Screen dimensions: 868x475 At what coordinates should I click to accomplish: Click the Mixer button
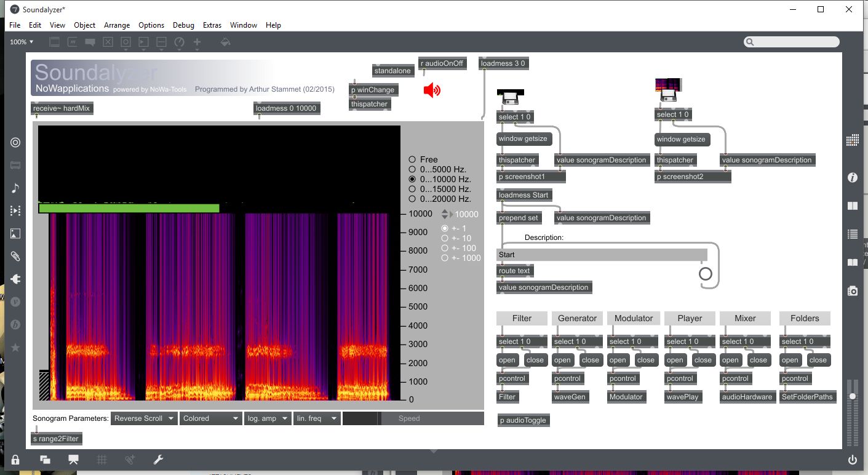tap(745, 318)
